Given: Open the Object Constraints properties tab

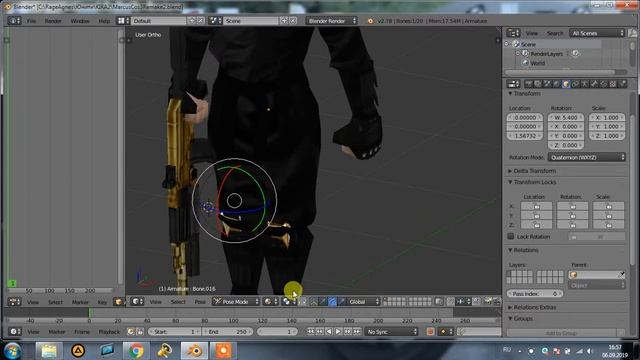Looking at the screenshot, I should click(576, 84).
